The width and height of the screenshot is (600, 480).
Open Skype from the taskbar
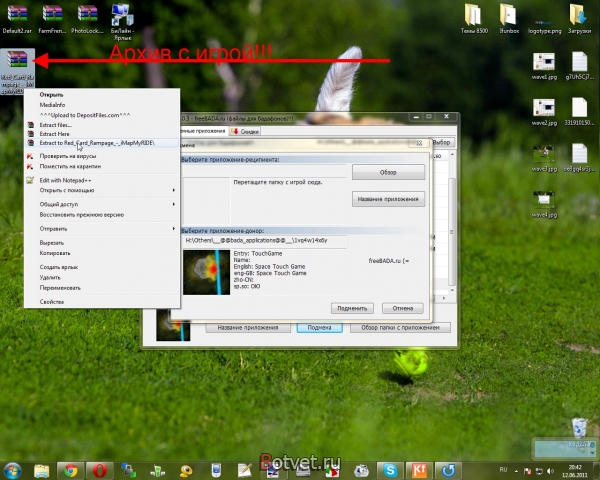click(390, 469)
